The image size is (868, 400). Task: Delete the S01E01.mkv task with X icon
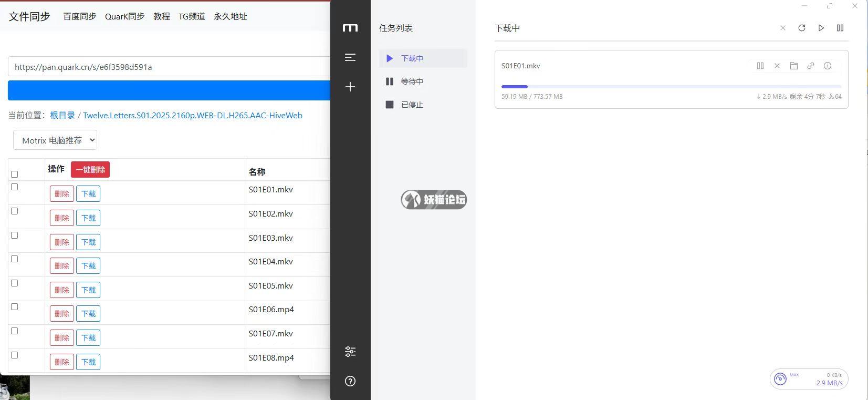click(777, 66)
